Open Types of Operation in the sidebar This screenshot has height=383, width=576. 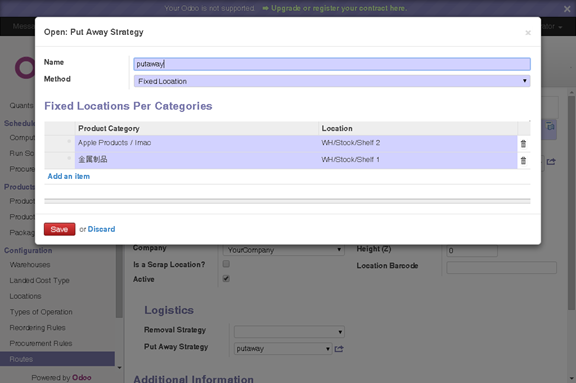click(x=41, y=312)
